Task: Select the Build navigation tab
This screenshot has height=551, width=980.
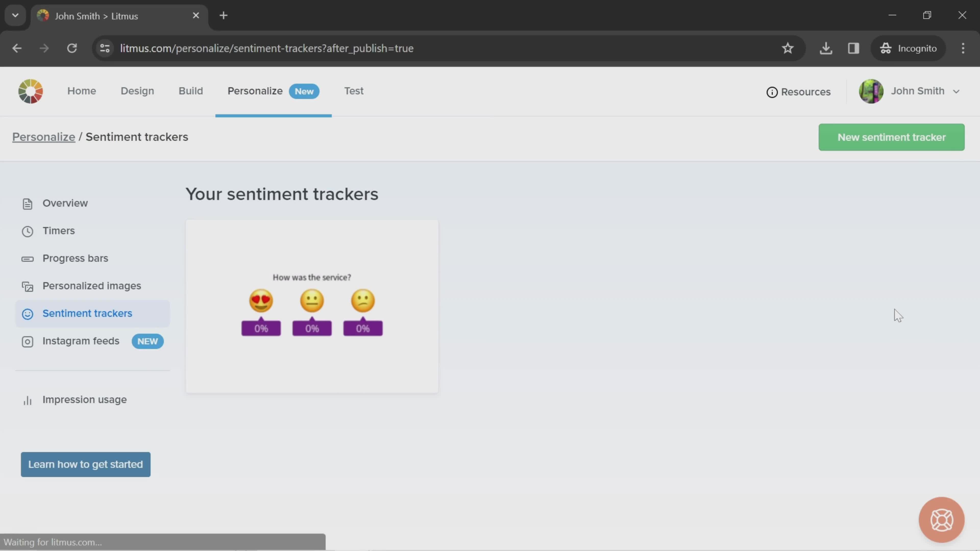Action: 190,90
